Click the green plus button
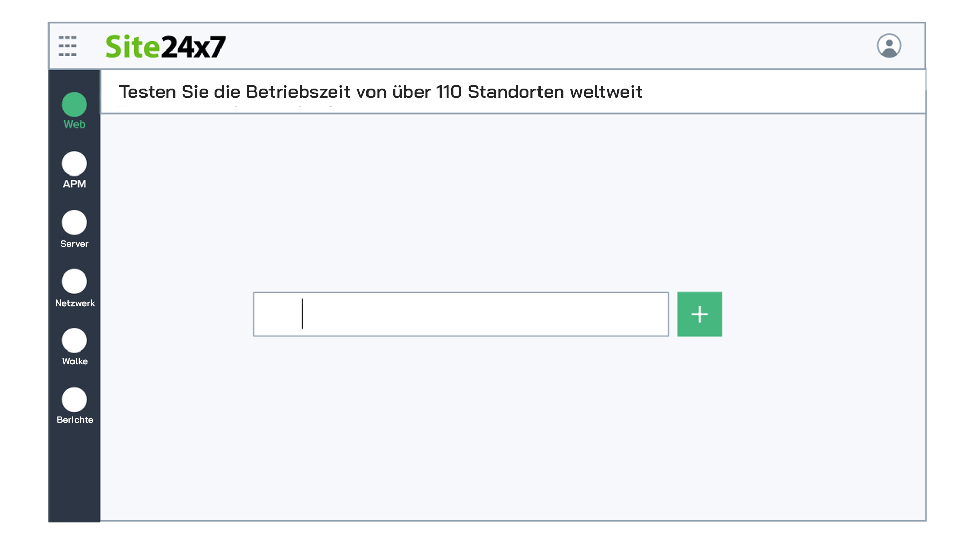 699,314
